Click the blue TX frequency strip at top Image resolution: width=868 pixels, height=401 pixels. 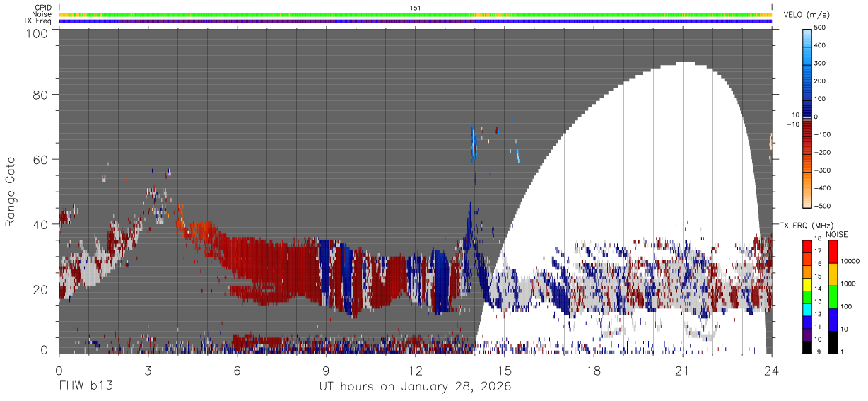pyautogui.click(x=416, y=21)
